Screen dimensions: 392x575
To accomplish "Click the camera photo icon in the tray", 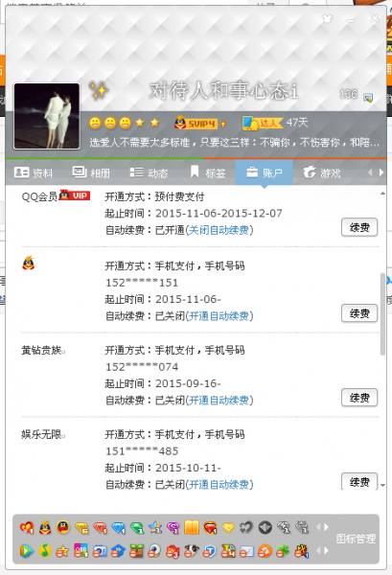I will 100,551.
